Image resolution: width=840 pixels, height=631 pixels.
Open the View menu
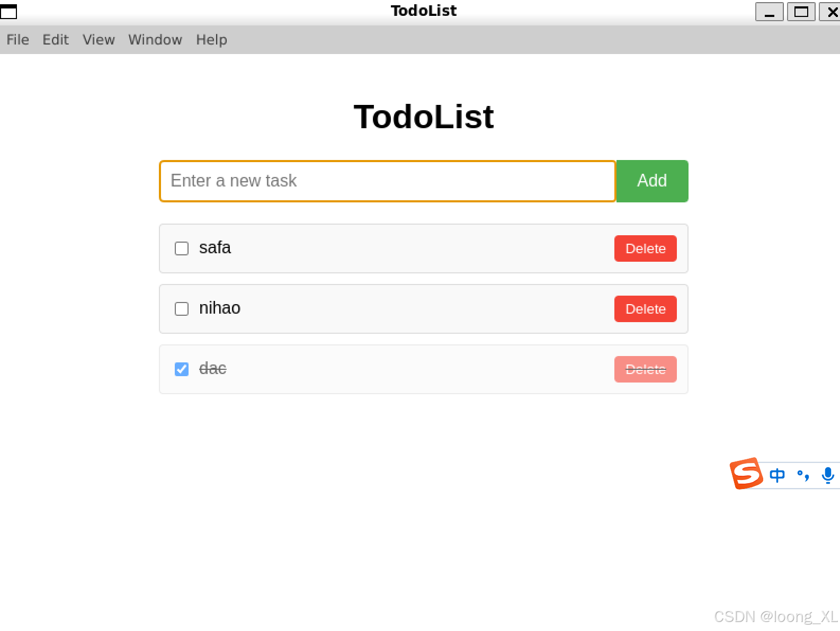(x=99, y=40)
